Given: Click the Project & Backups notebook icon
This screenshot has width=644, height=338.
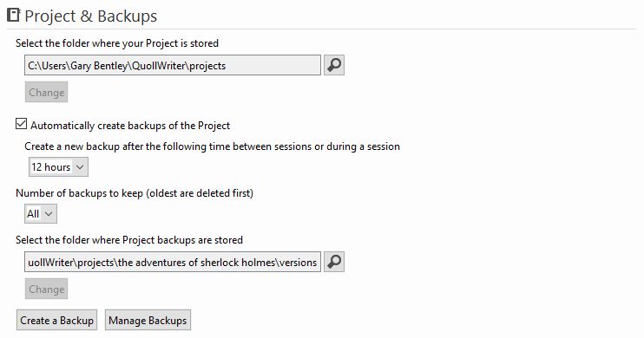Looking at the screenshot, I should click(14, 16).
